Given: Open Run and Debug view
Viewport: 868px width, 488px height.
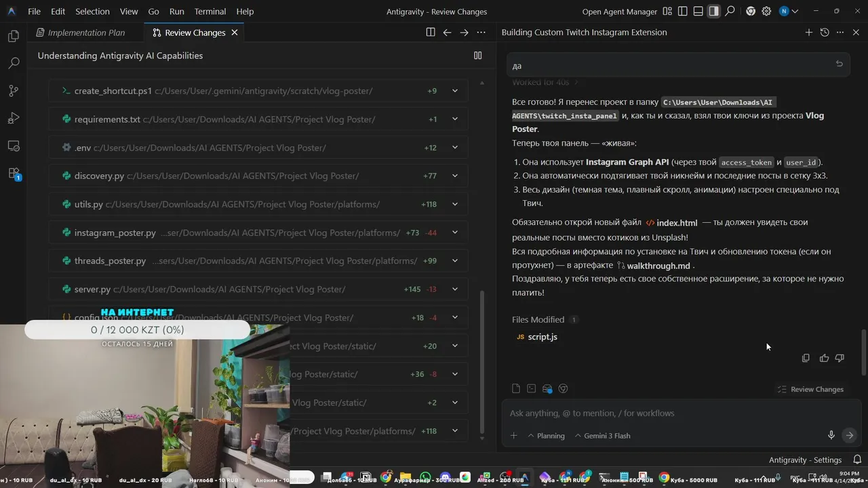Looking at the screenshot, I should (x=14, y=118).
